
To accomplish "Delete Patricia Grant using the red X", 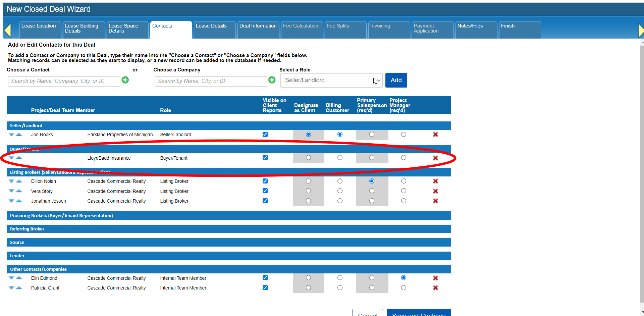I will (435, 288).
